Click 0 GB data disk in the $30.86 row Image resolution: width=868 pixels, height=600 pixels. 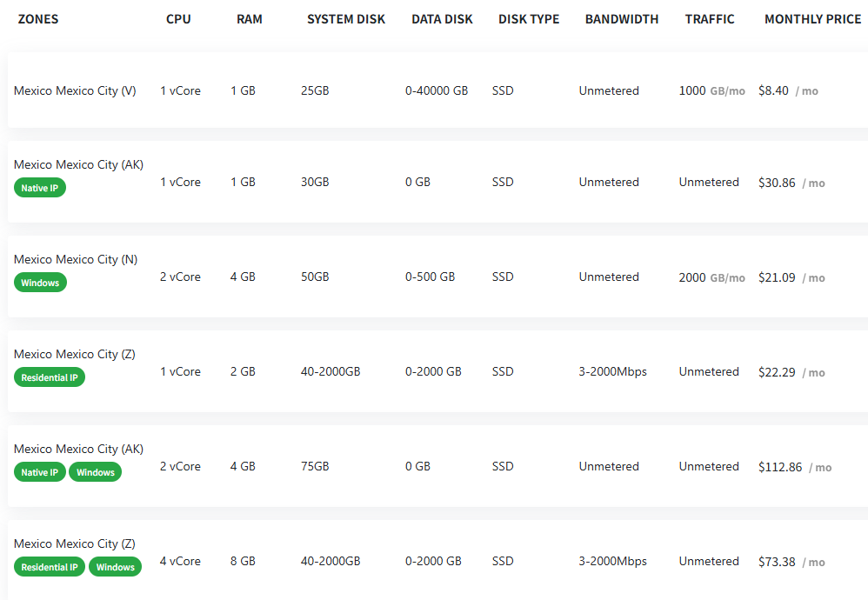point(418,182)
